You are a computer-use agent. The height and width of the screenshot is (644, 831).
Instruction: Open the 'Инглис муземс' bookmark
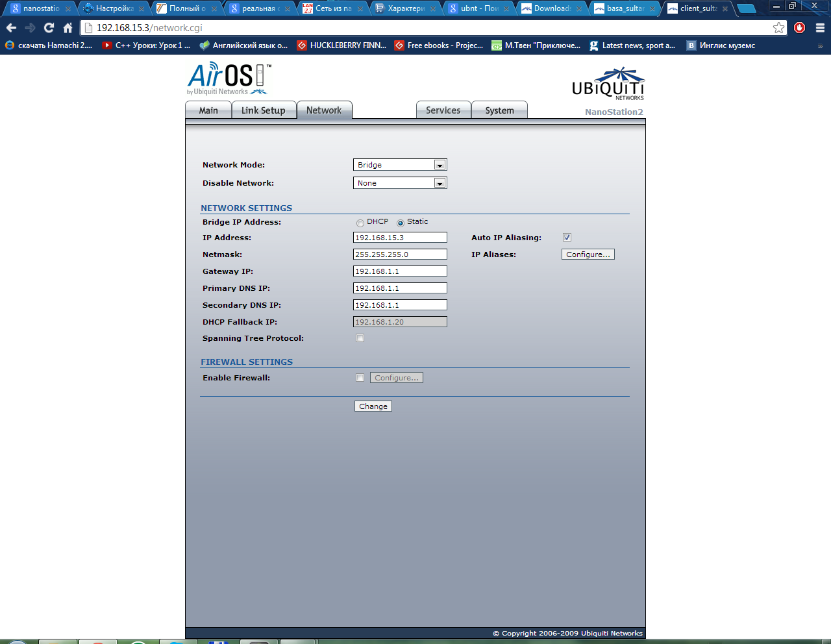click(x=721, y=45)
